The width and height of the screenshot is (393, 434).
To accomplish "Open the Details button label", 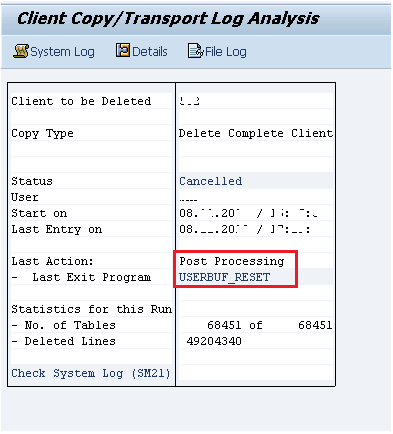I will coord(150,52).
